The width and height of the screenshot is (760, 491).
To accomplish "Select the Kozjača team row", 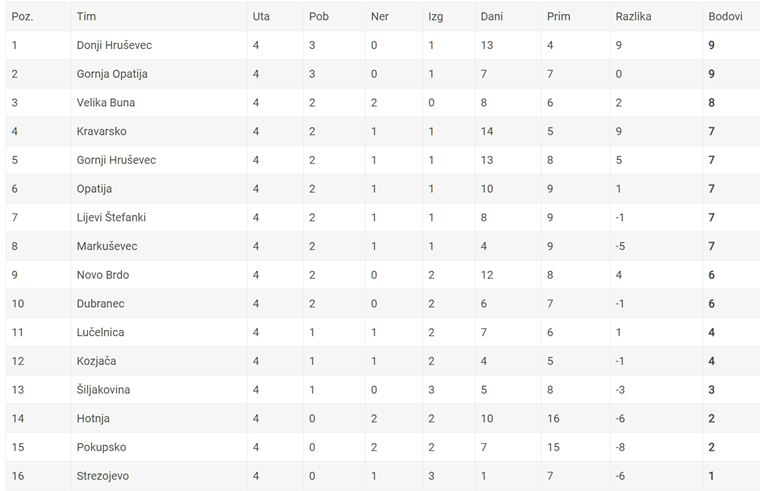I will (x=382, y=361).
